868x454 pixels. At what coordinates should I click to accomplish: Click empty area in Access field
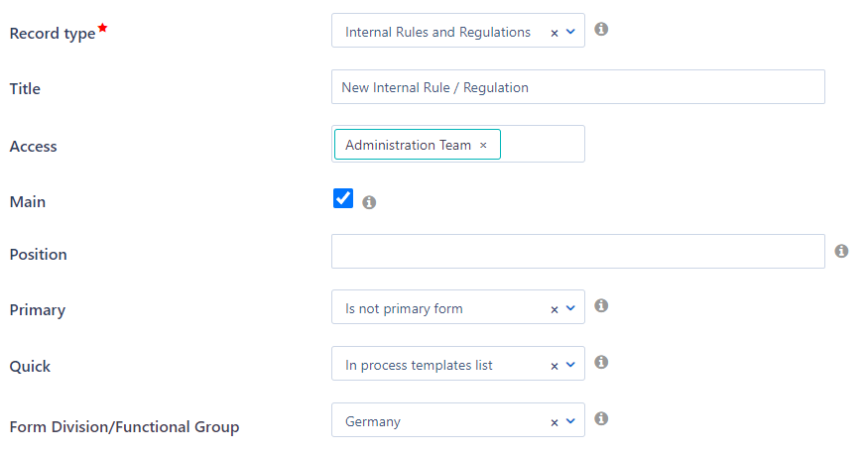543,145
